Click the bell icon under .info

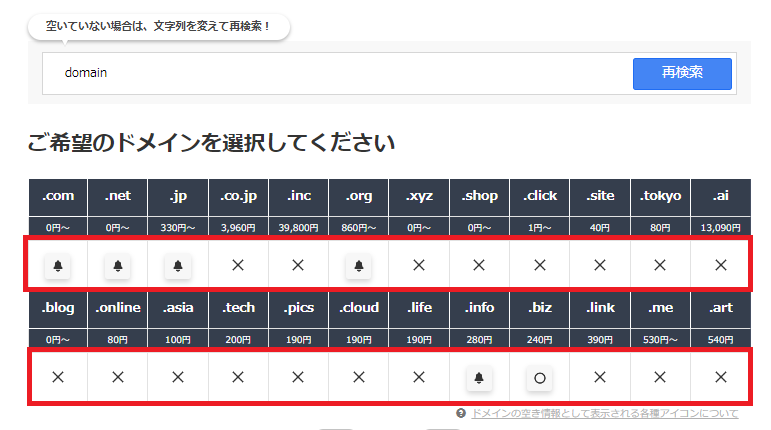tap(479, 377)
